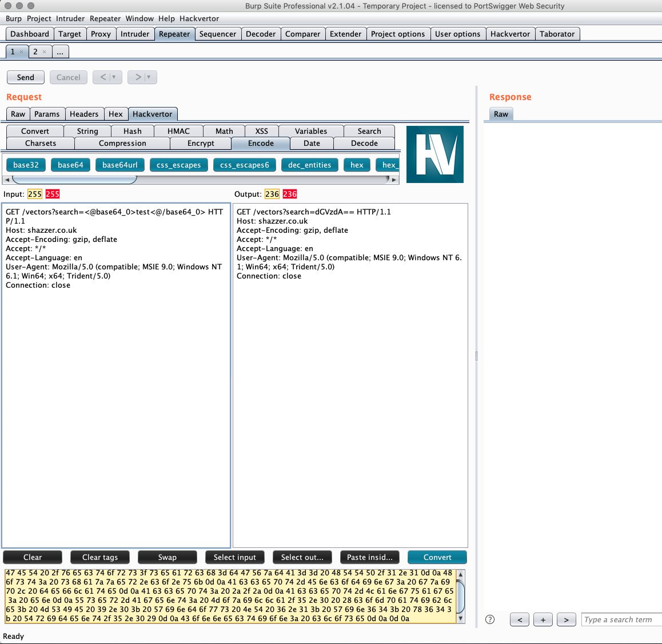Close Repeater tab 1
The image size is (662, 644).
(x=22, y=51)
